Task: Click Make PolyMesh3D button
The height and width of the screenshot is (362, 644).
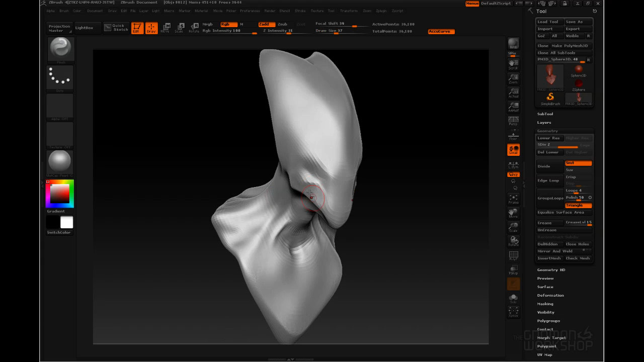Action: [571, 46]
